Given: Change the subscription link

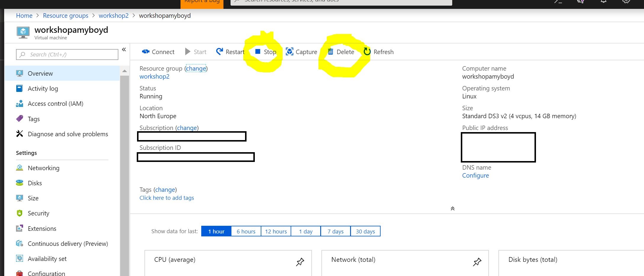Looking at the screenshot, I should [x=187, y=128].
